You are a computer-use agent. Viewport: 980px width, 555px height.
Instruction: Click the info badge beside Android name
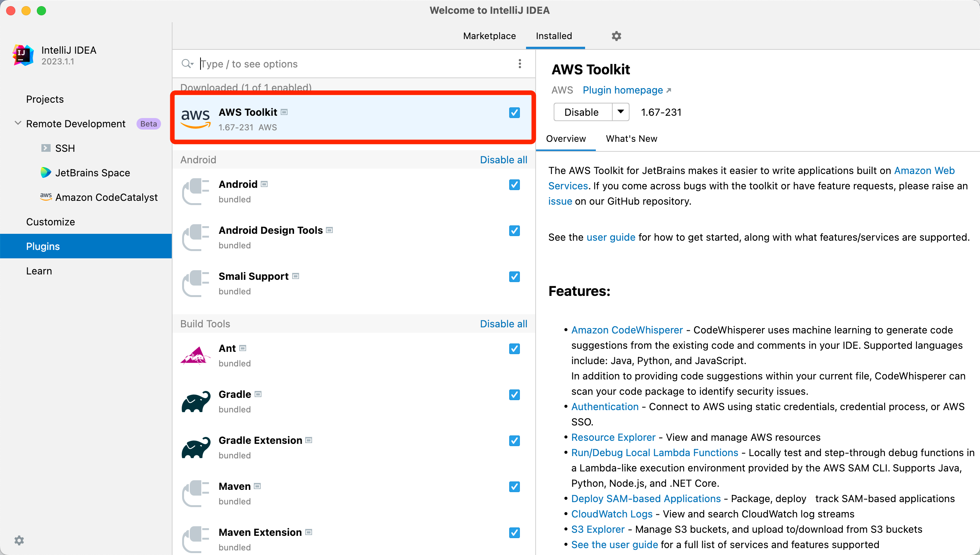[x=264, y=184]
